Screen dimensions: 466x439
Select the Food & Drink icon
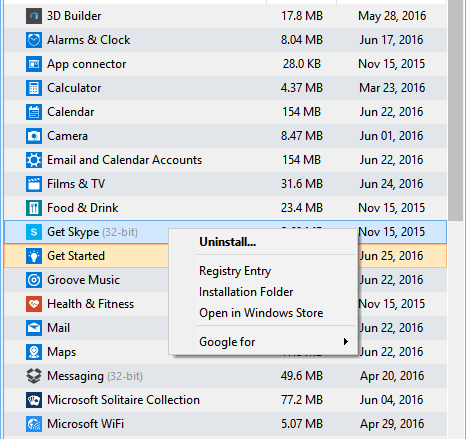34,208
